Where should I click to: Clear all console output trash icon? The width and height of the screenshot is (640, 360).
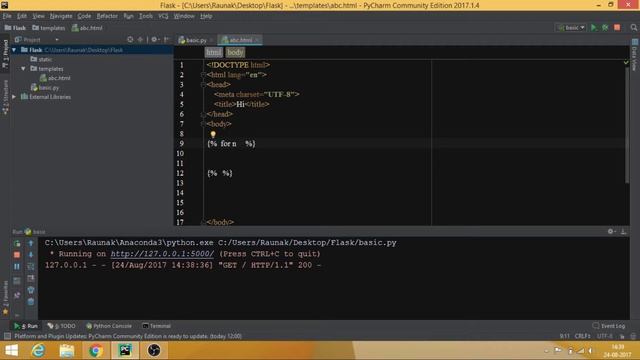(31, 302)
